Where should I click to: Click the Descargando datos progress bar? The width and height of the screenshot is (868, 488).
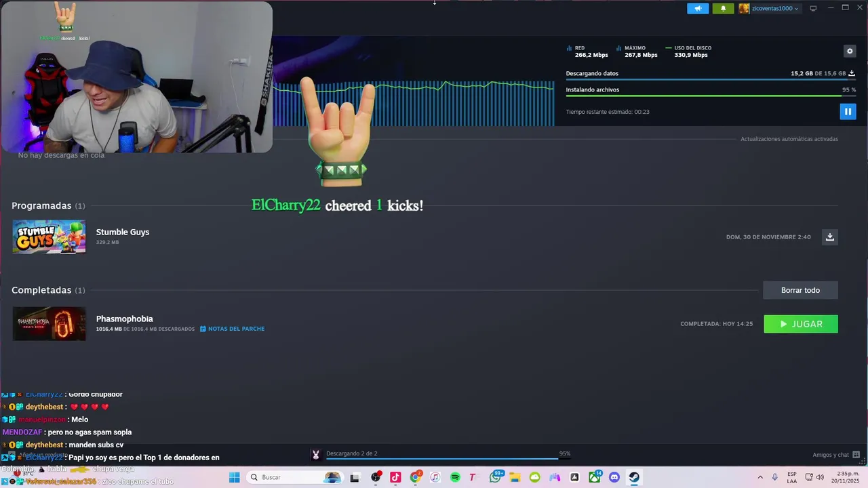pos(710,80)
